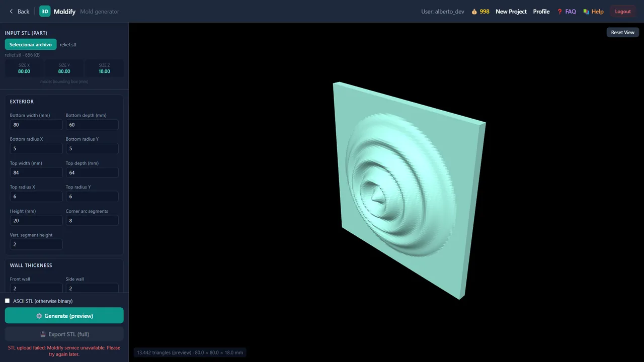Image resolution: width=644 pixels, height=362 pixels.
Task: Click the Corner arc segments input
Action: [92, 220]
